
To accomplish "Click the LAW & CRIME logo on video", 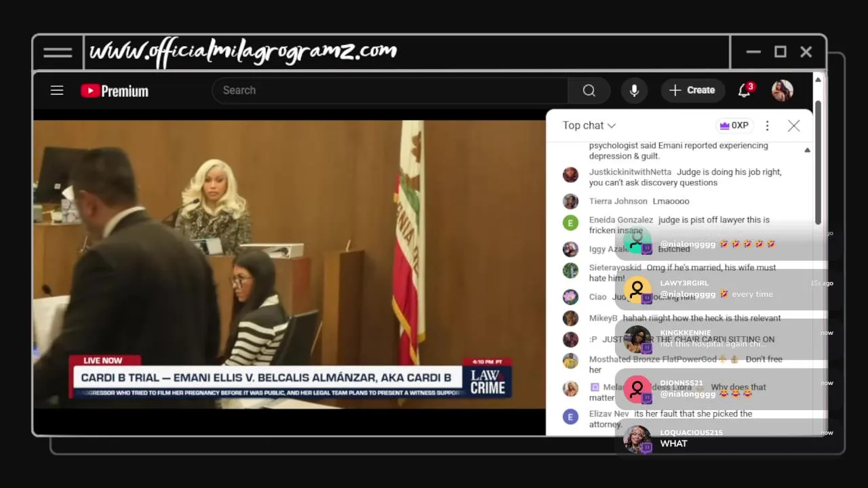I will (x=488, y=382).
